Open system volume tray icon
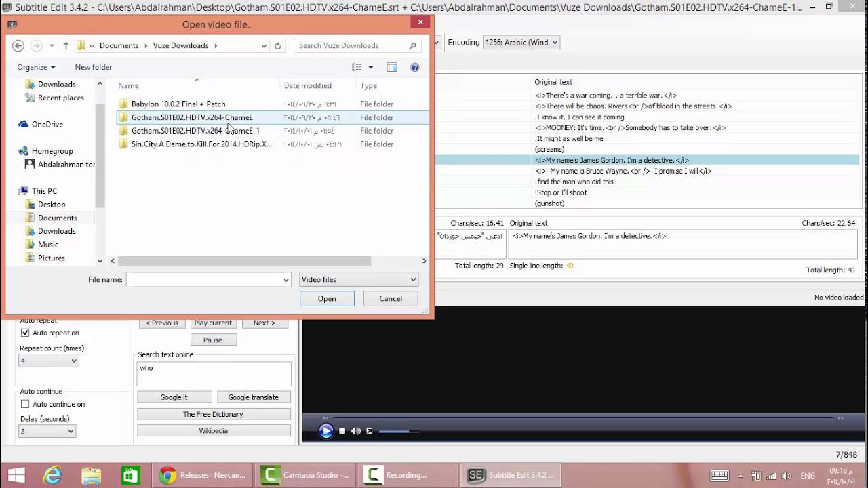The width and height of the screenshot is (868, 488). coord(785,476)
